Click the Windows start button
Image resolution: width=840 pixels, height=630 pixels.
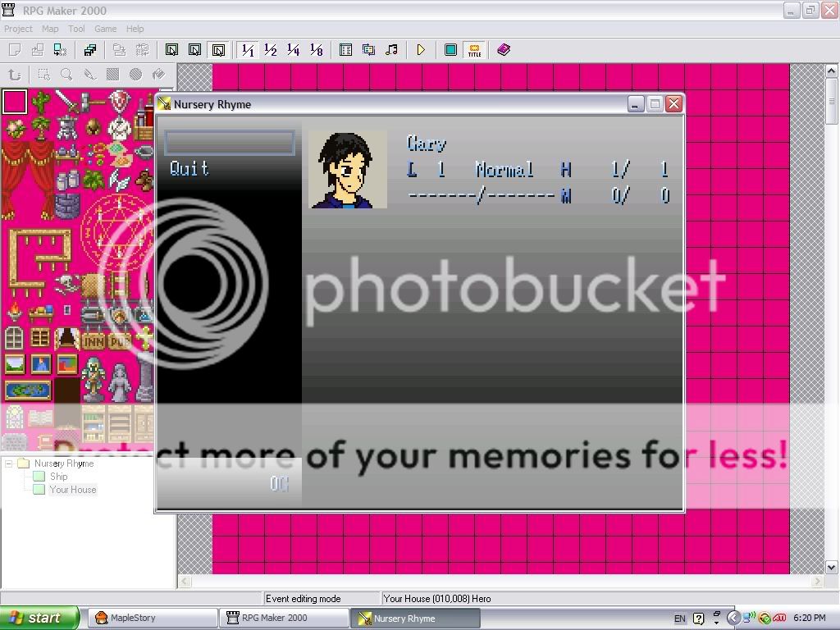[x=39, y=618]
